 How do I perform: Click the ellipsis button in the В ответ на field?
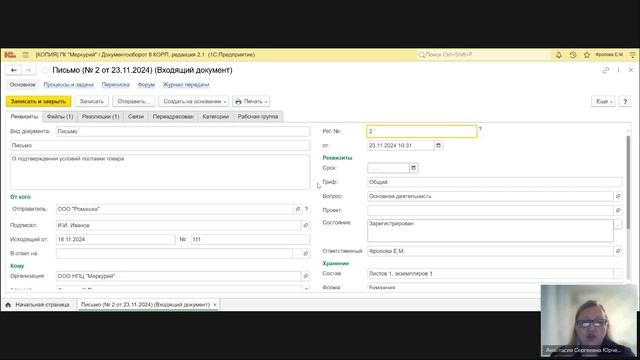click(x=297, y=253)
